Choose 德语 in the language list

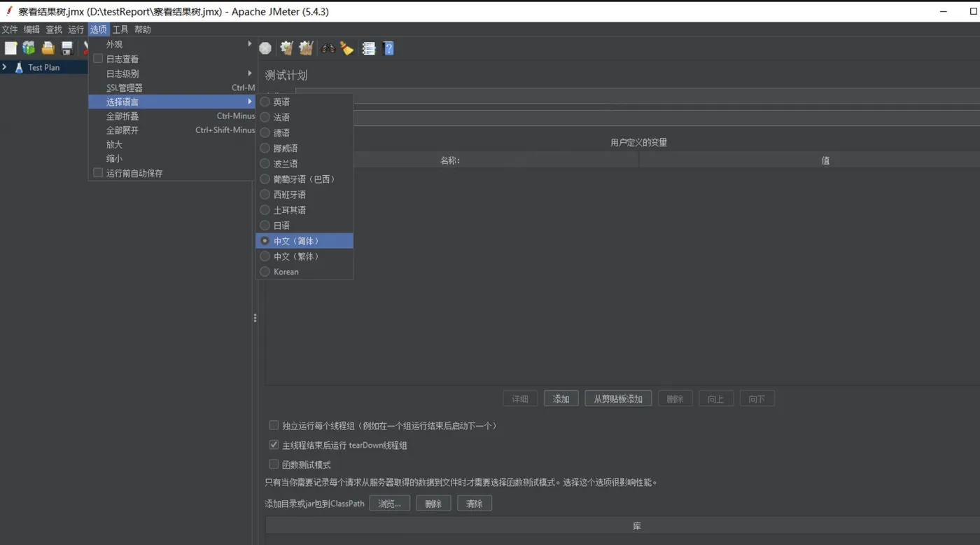304,132
